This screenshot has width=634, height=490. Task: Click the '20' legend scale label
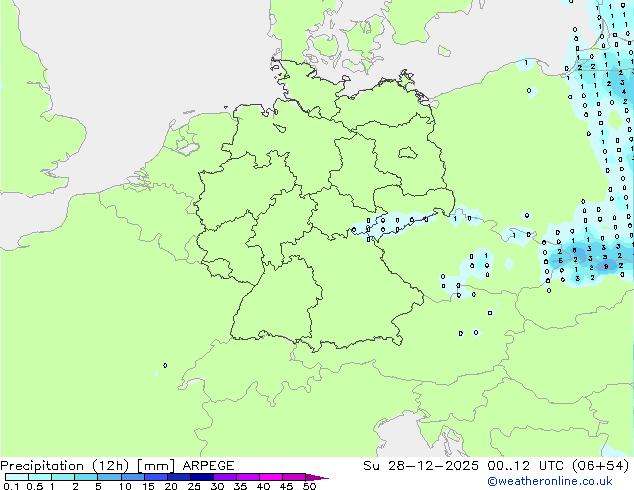171,486
